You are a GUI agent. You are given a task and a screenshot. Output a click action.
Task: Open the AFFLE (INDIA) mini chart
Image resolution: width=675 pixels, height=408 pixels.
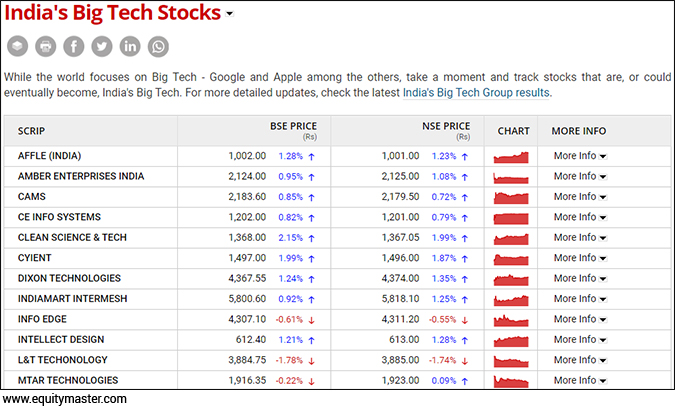click(x=512, y=156)
